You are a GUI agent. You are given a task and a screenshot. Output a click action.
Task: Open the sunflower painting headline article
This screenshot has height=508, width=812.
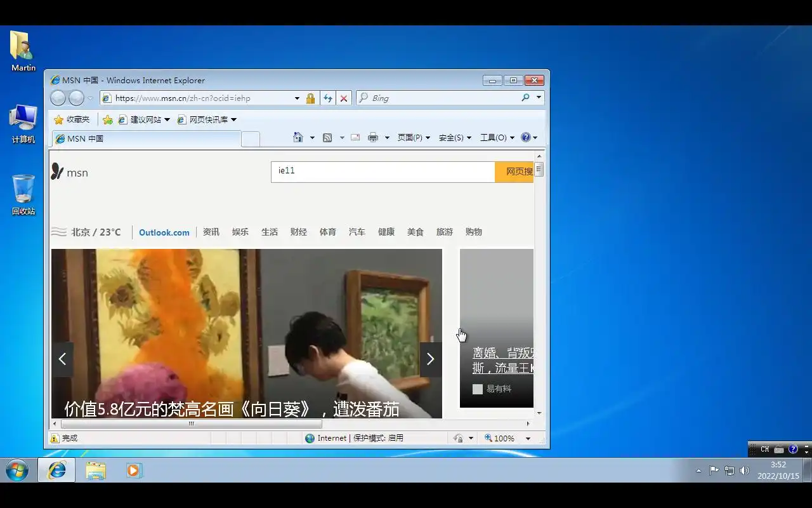point(232,410)
